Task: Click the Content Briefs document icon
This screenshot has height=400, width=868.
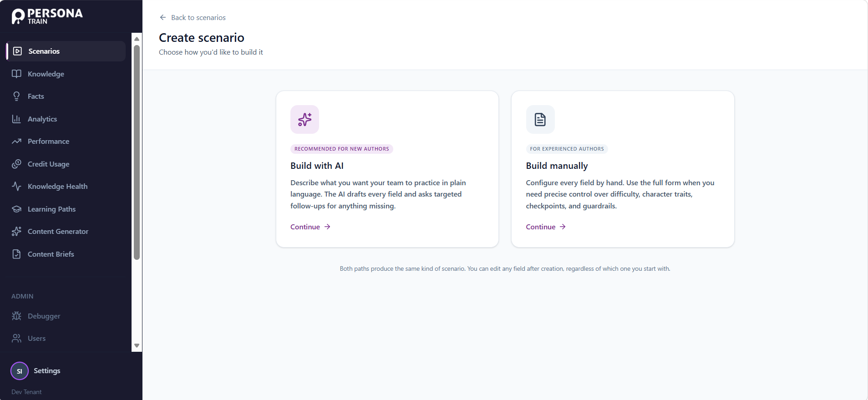Action: 16,254
